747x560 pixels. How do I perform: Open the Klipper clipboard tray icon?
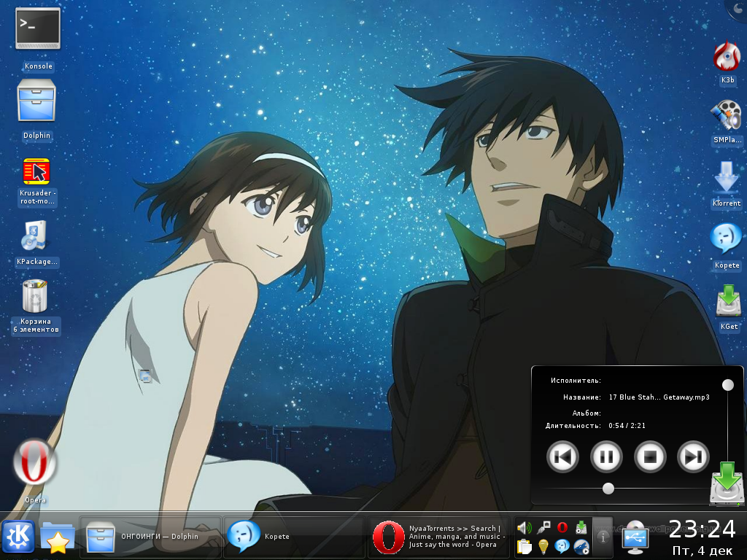(524, 547)
